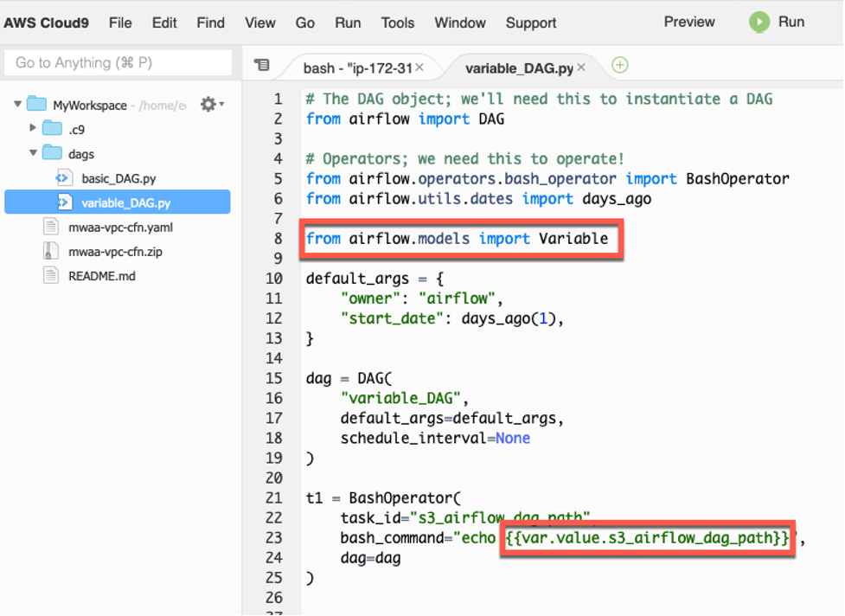Open the Tools menu
The width and height of the screenshot is (845, 616).
[397, 22]
